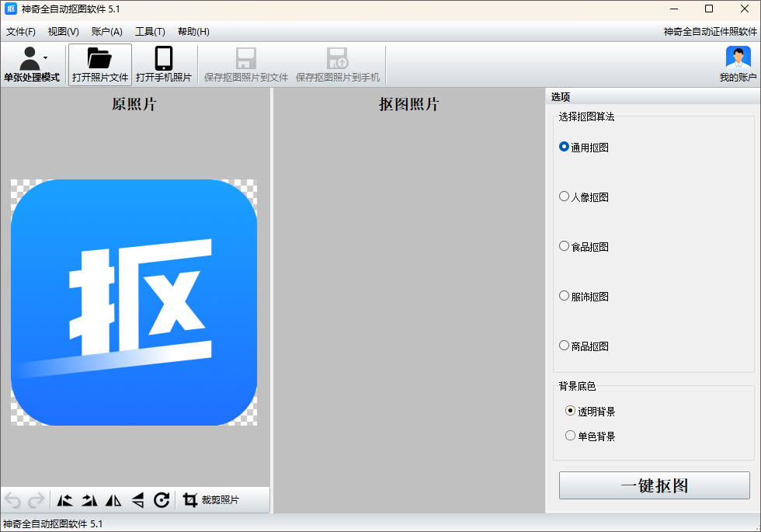Screen dimensions: 761x532
Task: Rotate photo left with rotate-left icon
Action: click(x=65, y=500)
